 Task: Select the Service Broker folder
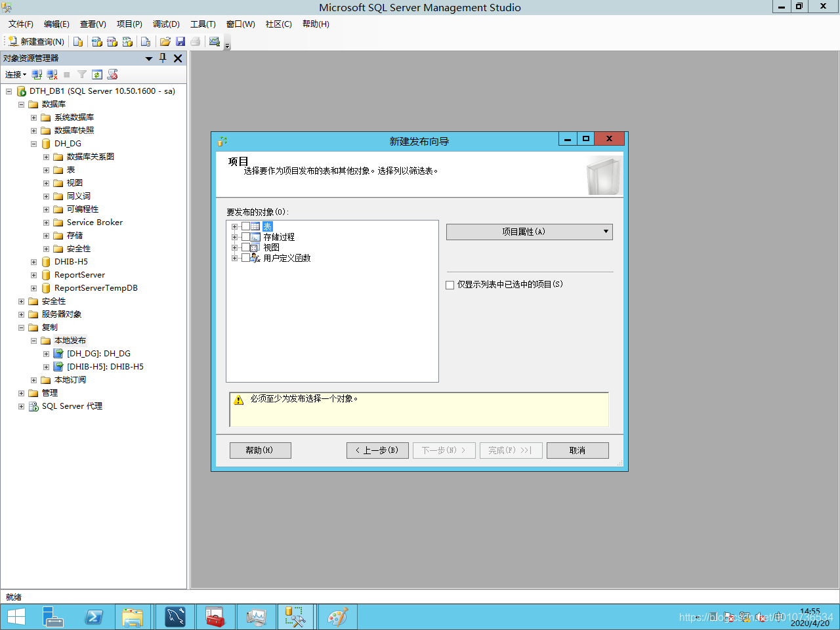click(x=94, y=222)
